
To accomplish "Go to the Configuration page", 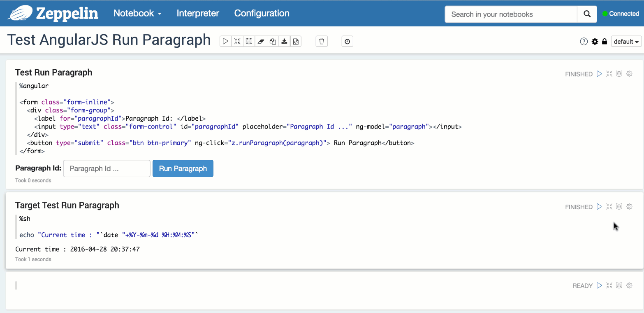I will [x=262, y=13].
